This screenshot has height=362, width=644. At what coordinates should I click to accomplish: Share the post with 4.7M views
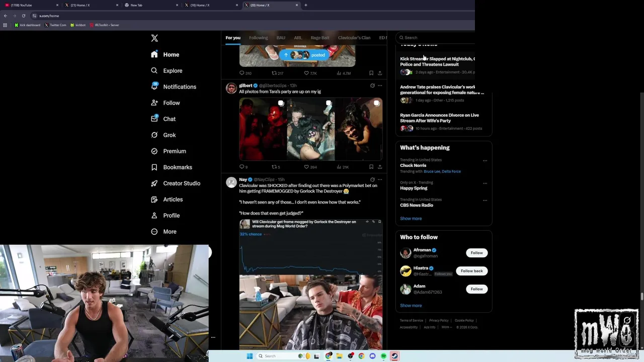click(x=380, y=73)
